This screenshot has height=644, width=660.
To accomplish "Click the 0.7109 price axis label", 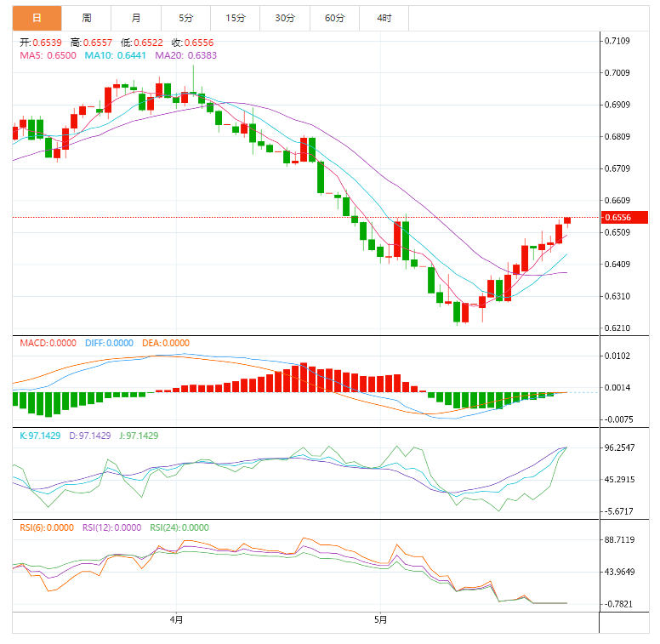I will (x=617, y=41).
